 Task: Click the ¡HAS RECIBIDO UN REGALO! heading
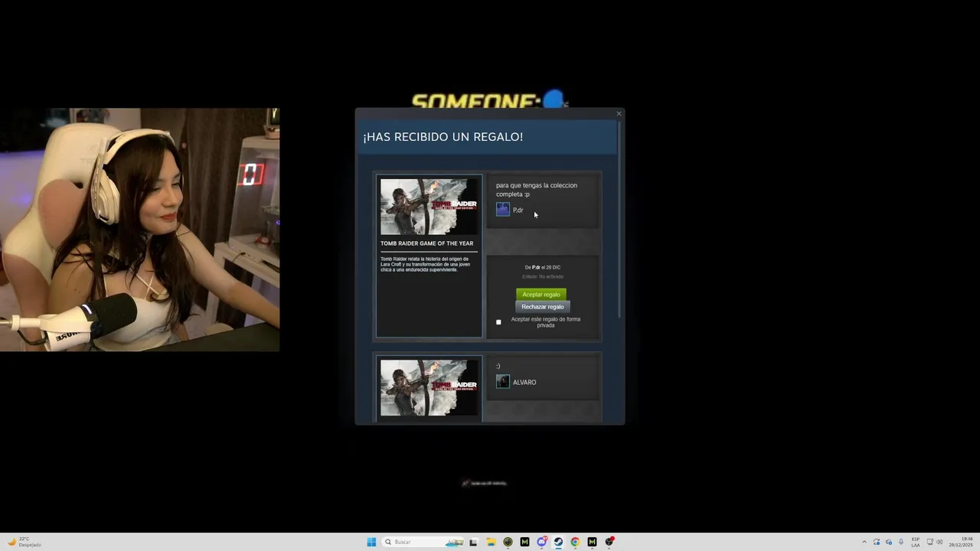(x=443, y=137)
